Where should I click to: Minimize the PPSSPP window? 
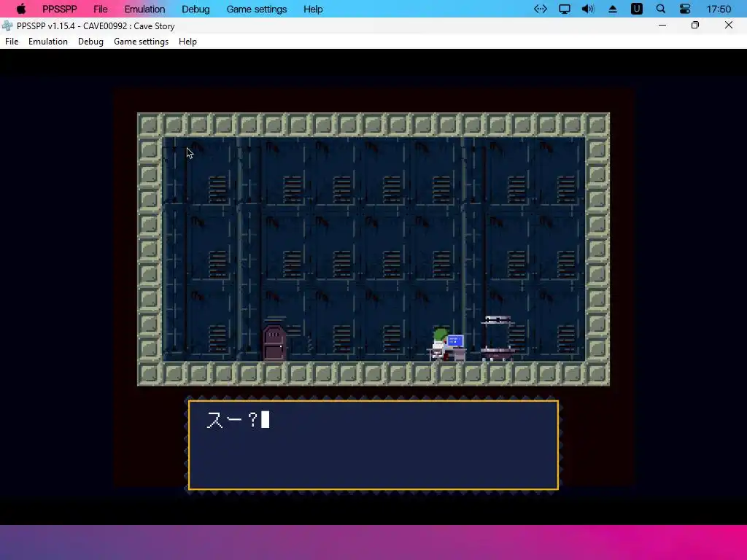point(662,26)
